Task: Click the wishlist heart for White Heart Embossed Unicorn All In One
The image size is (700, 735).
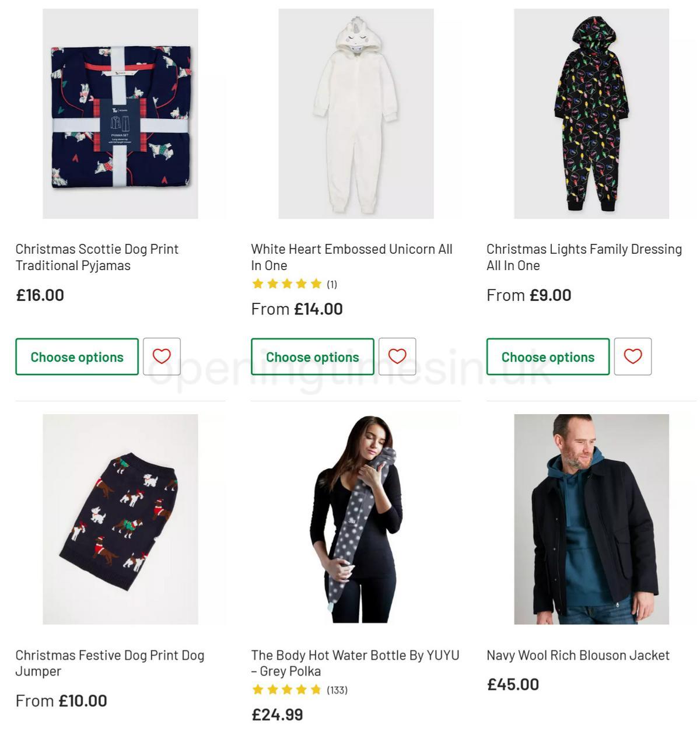Action: coord(397,356)
